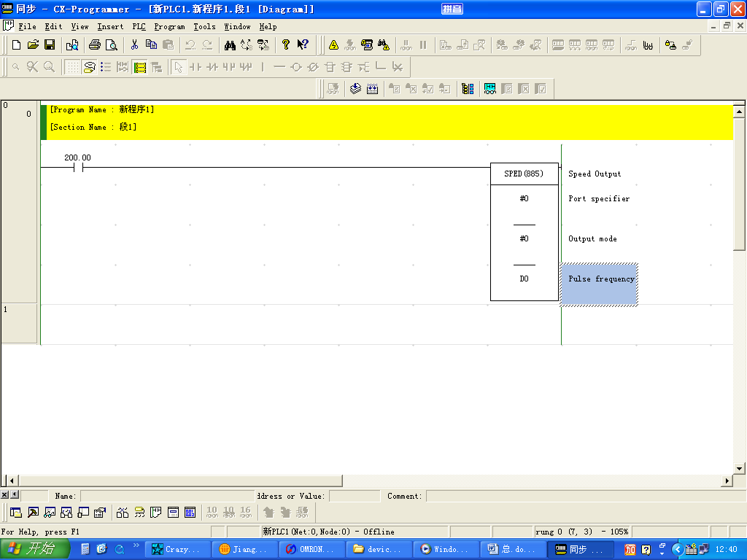Open the File menu
The image size is (747, 560).
[x=27, y=27]
